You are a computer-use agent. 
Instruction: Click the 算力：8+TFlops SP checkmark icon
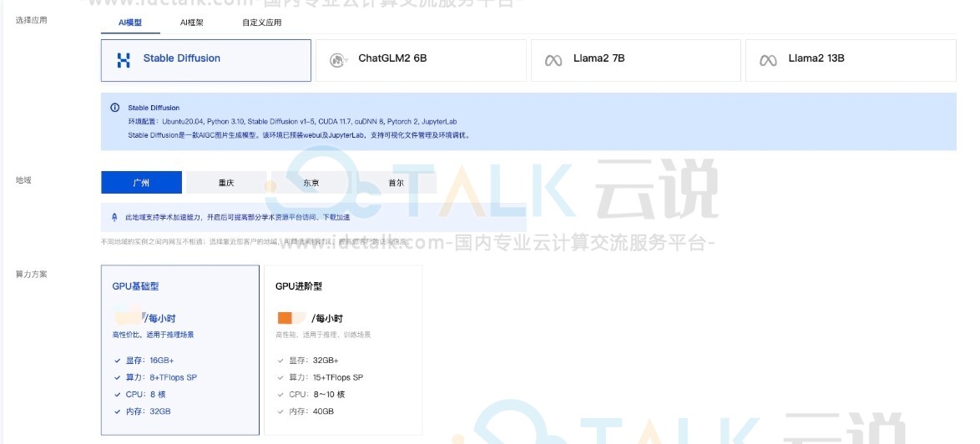click(117, 377)
